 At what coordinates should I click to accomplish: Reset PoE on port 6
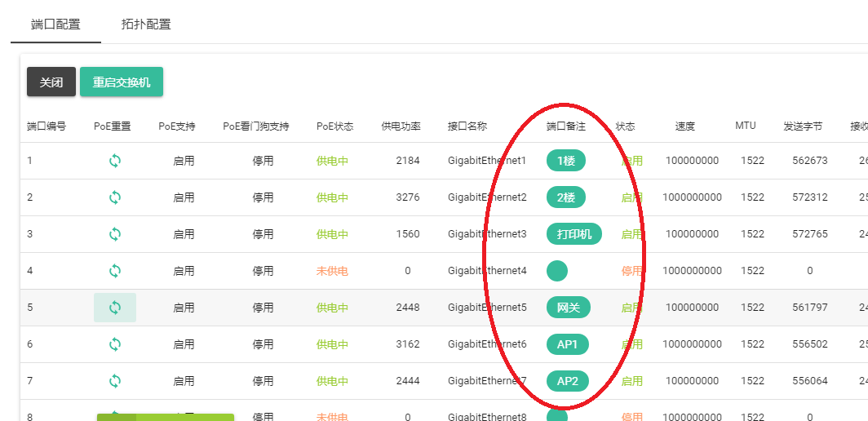coord(115,344)
